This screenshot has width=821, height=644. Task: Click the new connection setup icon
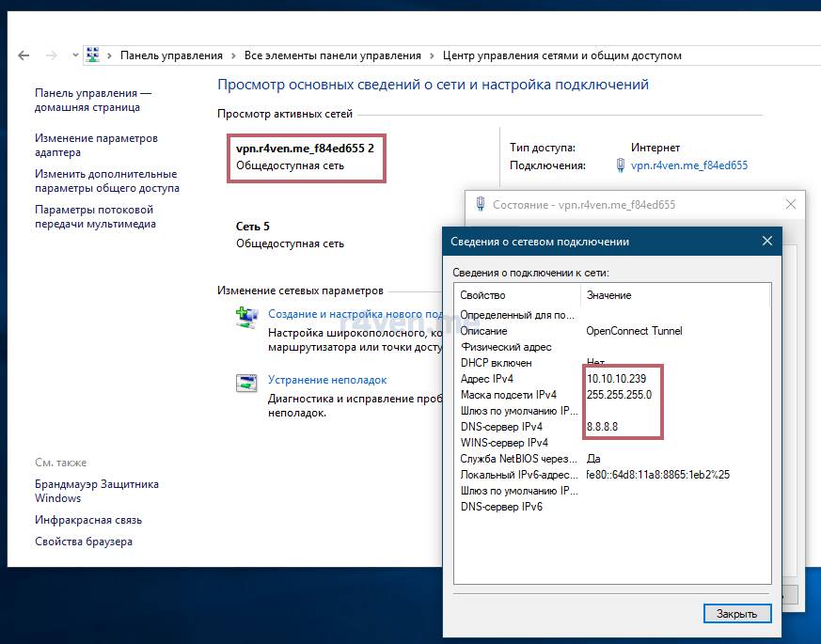coord(246,319)
